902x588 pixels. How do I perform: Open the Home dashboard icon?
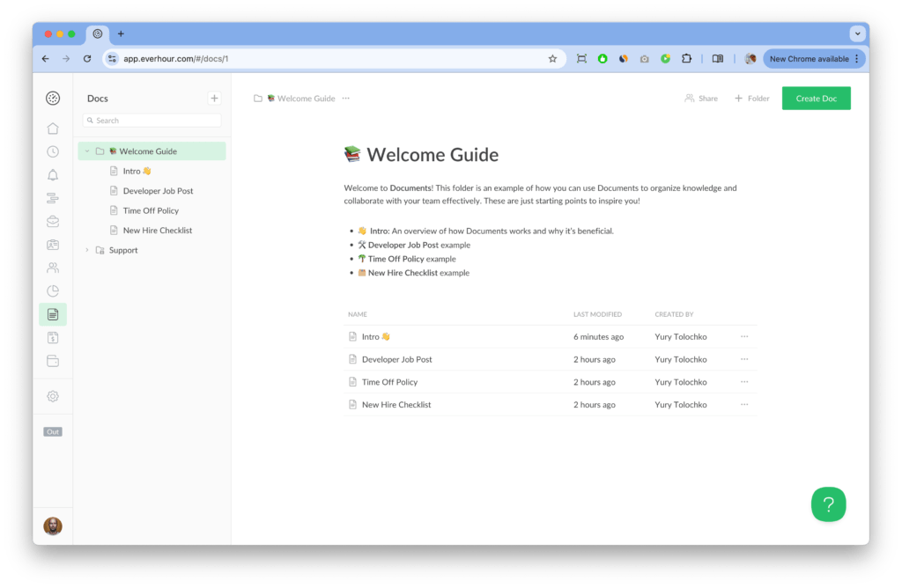click(x=53, y=128)
